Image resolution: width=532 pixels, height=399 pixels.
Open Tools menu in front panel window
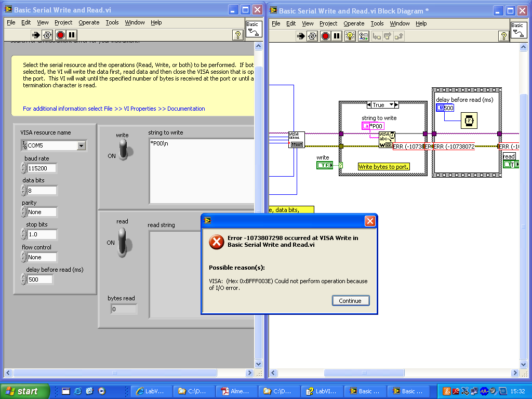(x=112, y=22)
